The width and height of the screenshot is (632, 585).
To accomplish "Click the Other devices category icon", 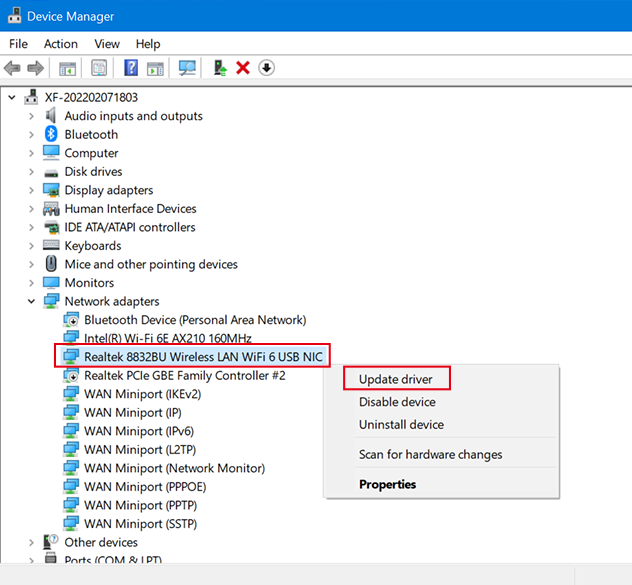I will pyautogui.click(x=51, y=542).
